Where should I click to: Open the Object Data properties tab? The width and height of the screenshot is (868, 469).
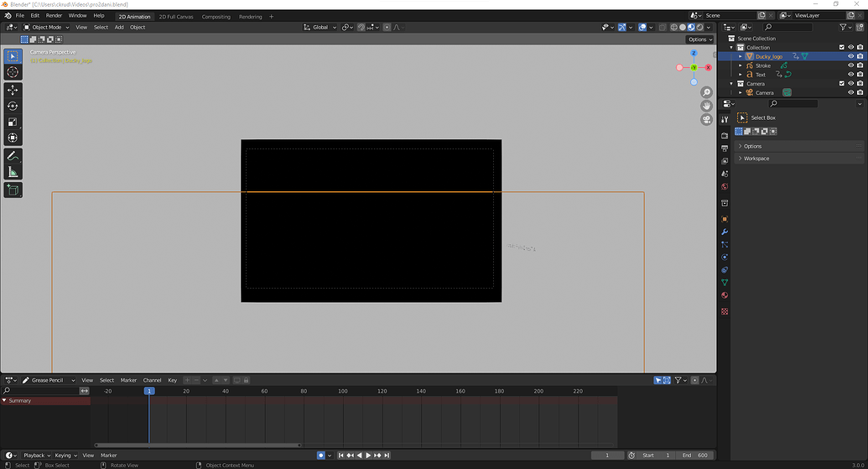[725, 283]
